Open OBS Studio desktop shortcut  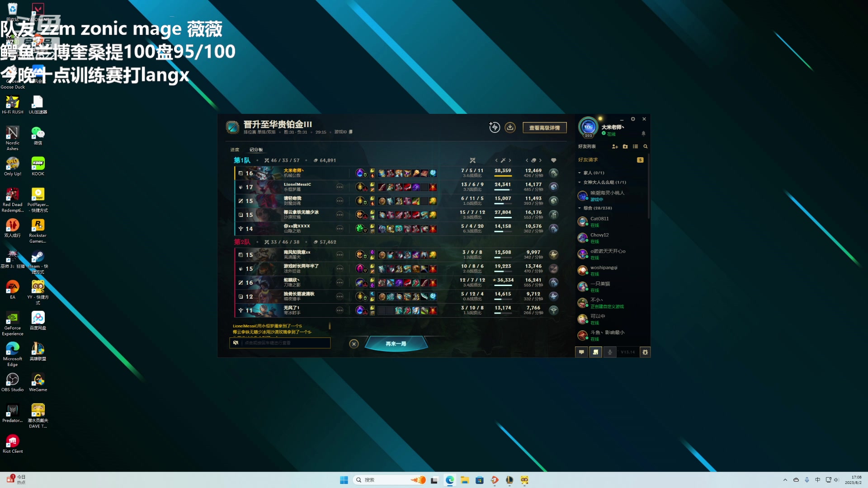click(x=13, y=382)
